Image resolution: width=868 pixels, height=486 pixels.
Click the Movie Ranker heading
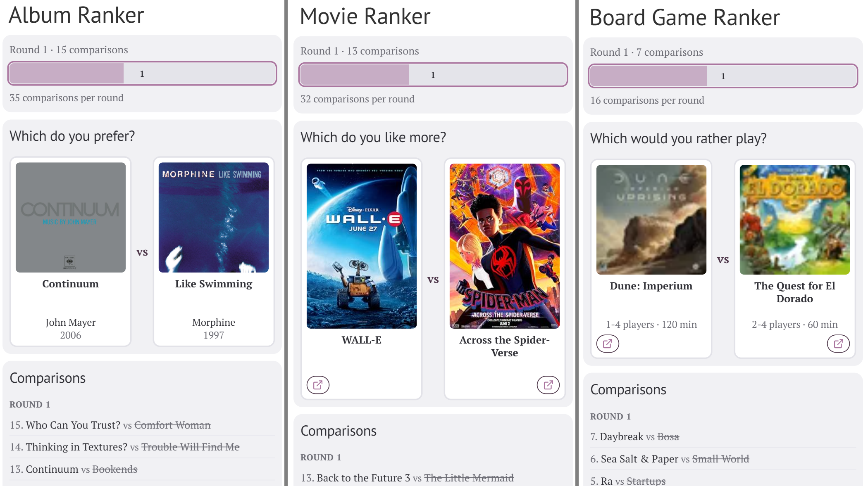(x=365, y=17)
